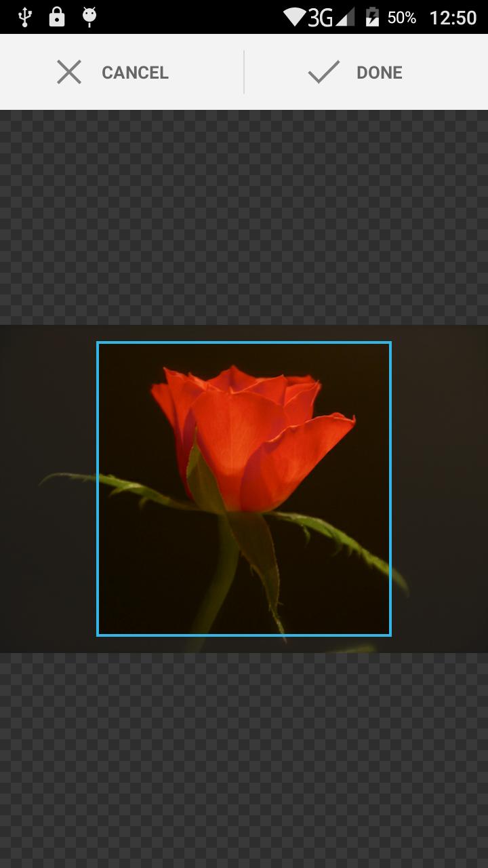The height and width of the screenshot is (868, 488).
Task: Tap the 50% battery text
Action: click(402, 18)
